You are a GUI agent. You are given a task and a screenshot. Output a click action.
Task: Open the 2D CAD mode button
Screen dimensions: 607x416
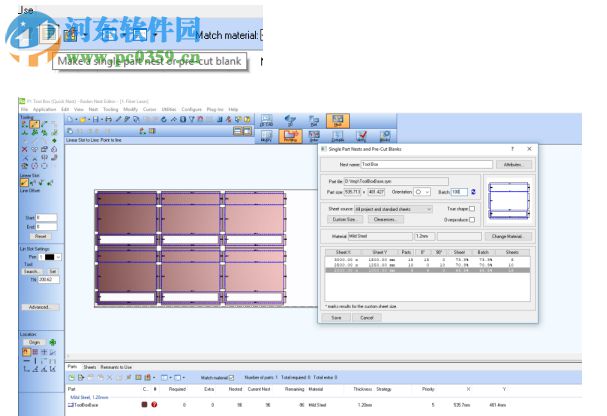click(x=266, y=121)
